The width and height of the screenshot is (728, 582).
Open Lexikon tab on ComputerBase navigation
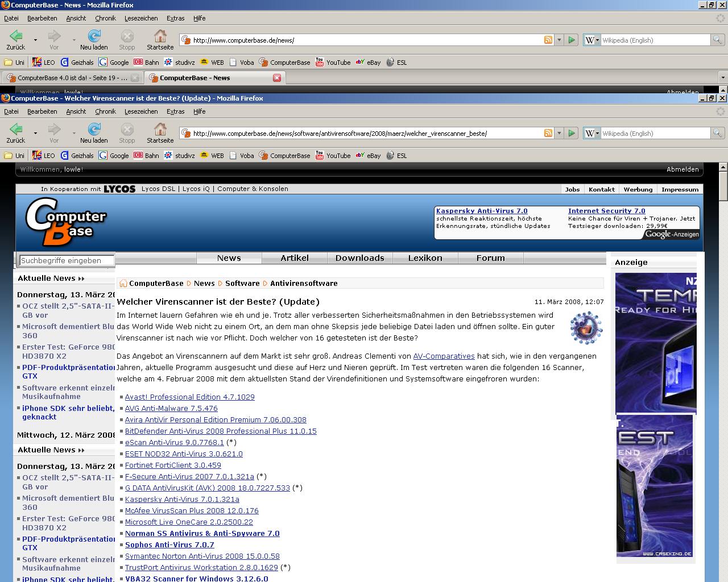[425, 258]
